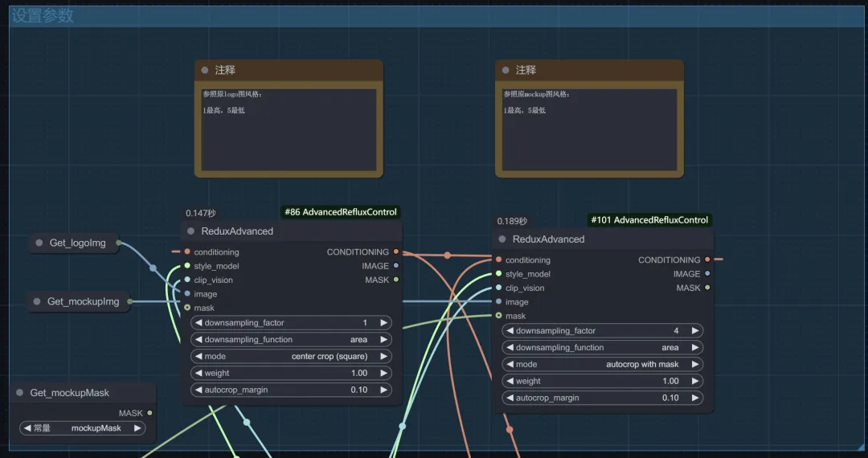Screen dimensions: 868x458
Task: Increase downsampling_factor in node #101 with right arrow
Action: [695, 331]
